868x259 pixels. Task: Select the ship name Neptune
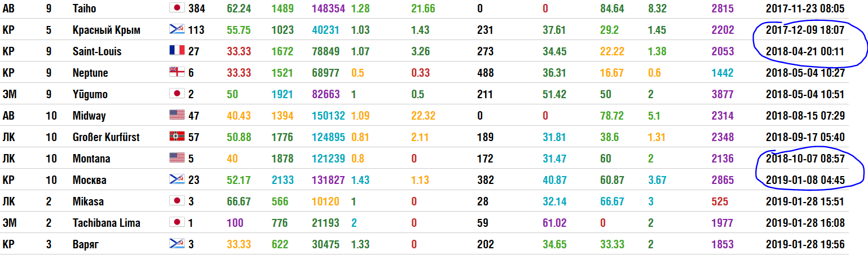[x=90, y=73]
